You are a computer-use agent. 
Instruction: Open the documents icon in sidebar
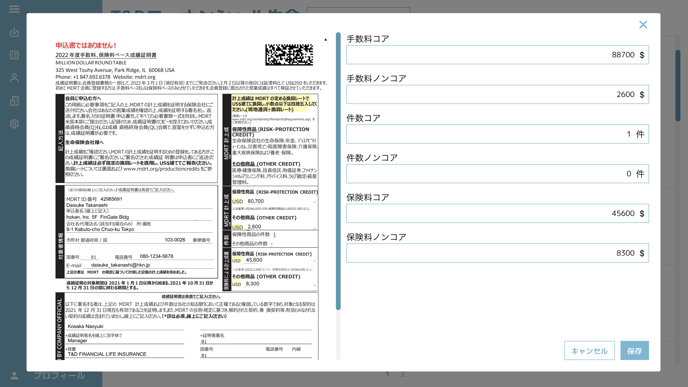14,100
